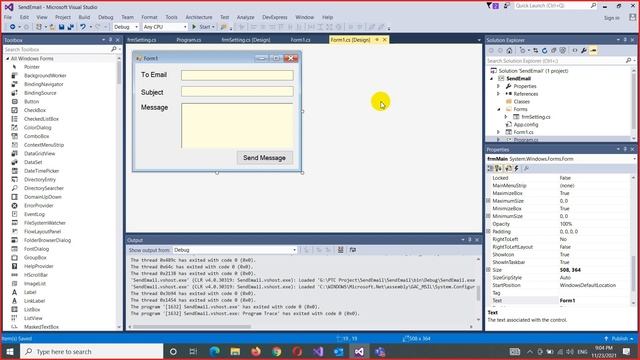
Task: Open Properties wrench icon in Solution Explorer
Action: coord(584,51)
